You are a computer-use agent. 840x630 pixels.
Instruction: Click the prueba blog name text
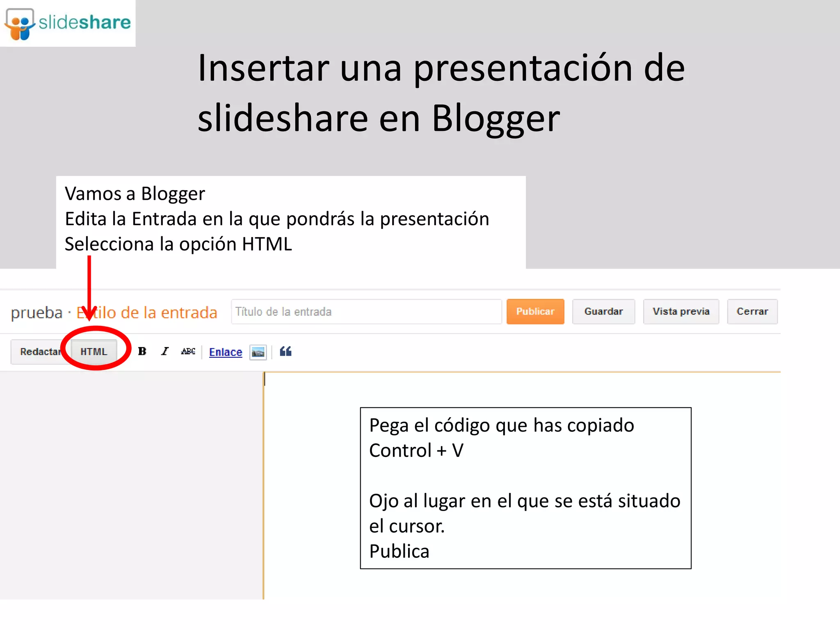click(37, 313)
